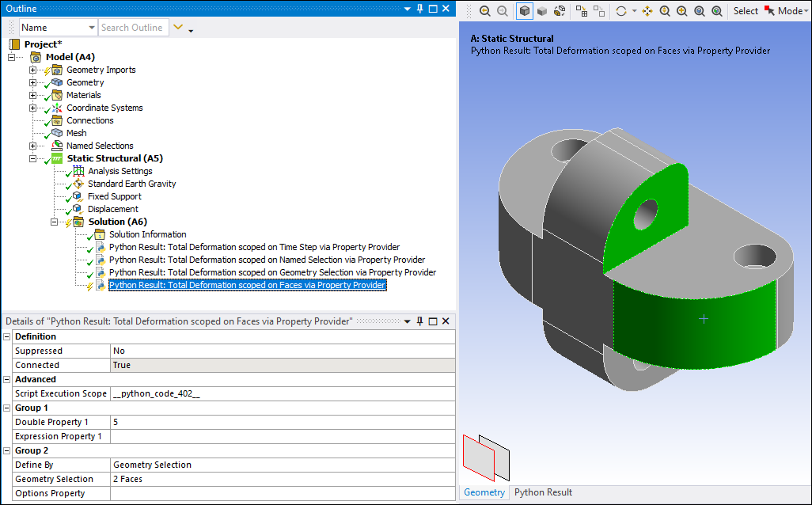Activate the Rotate view tool
The width and height of the screenshot is (812, 505).
[620, 10]
